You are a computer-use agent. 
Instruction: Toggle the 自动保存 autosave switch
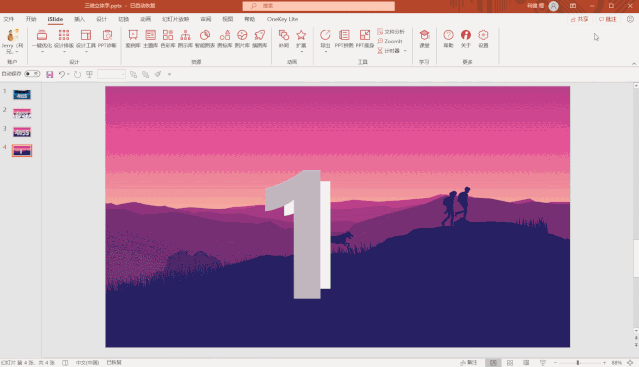pyautogui.click(x=32, y=74)
